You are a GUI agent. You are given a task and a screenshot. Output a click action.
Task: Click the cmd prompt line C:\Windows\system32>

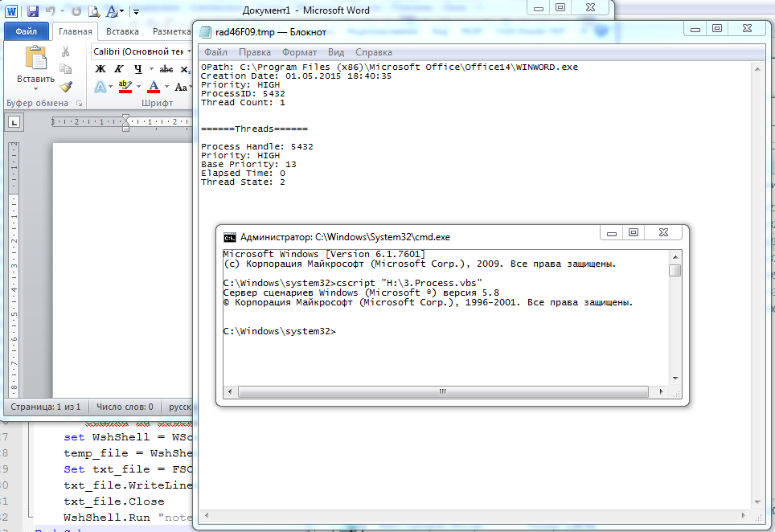pyautogui.click(x=279, y=331)
